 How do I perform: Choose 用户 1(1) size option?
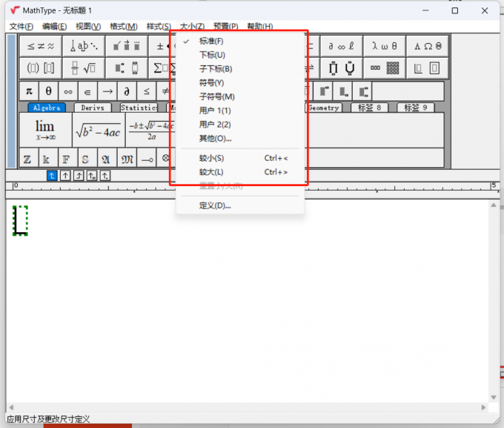point(240,111)
